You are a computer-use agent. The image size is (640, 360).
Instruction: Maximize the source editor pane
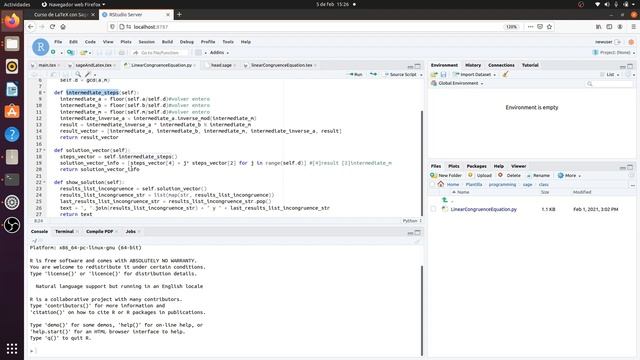coord(418,66)
